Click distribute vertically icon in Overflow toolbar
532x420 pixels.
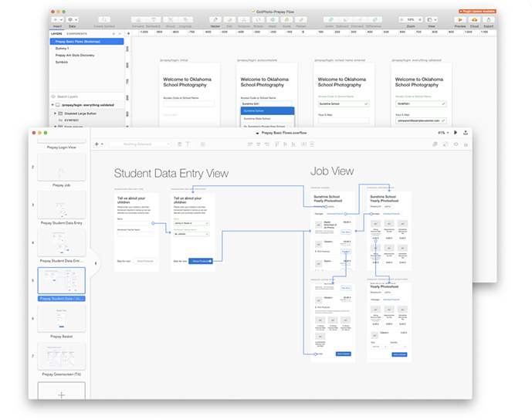pyautogui.click(x=312, y=144)
